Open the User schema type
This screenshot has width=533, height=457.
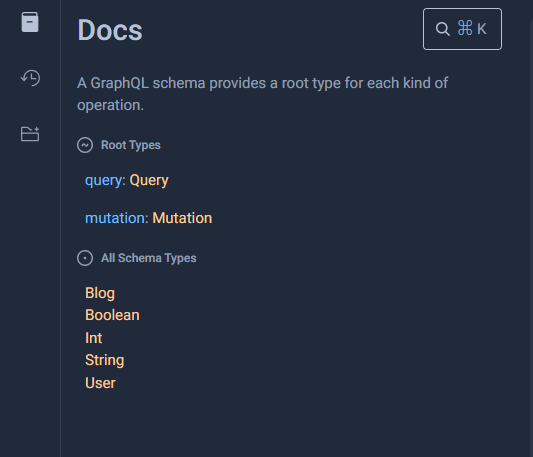(100, 383)
